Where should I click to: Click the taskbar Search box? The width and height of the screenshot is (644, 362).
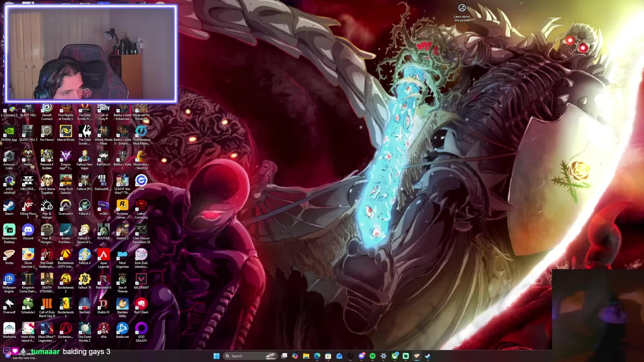[250, 356]
